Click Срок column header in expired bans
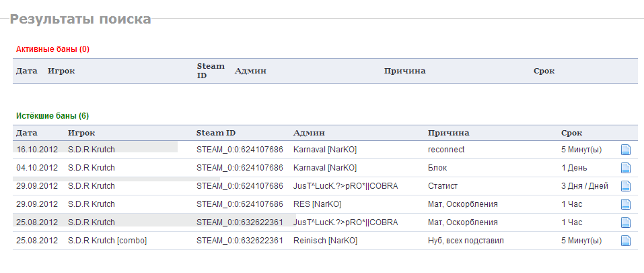This screenshot has width=644, height=273. pos(572,133)
